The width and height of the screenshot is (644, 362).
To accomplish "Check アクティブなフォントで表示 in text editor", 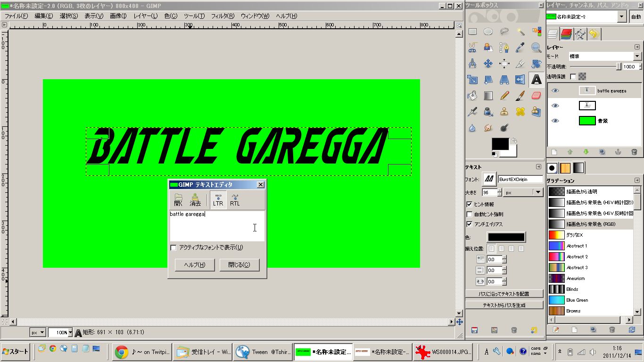I will point(173,247).
